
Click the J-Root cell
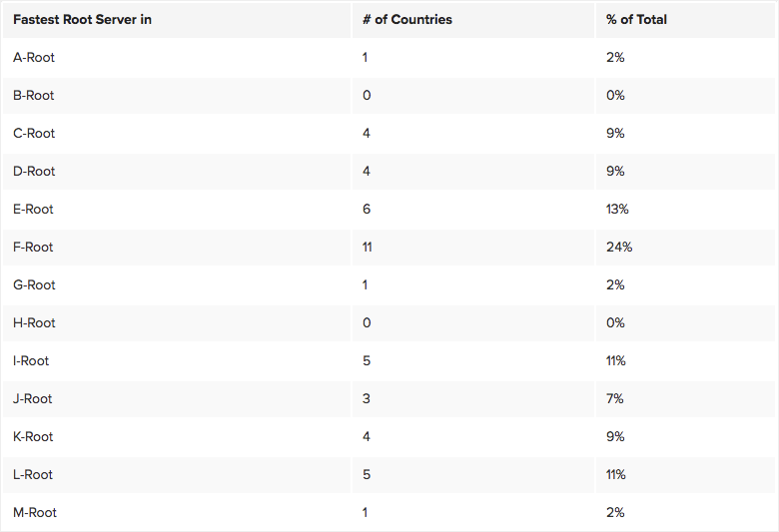click(x=33, y=399)
